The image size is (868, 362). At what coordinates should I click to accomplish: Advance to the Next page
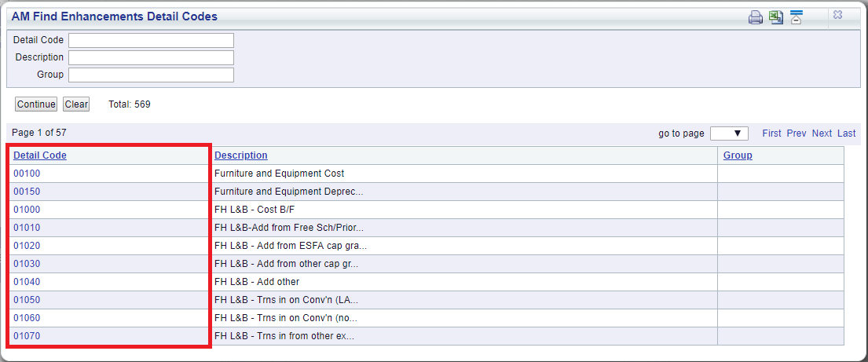tap(822, 133)
